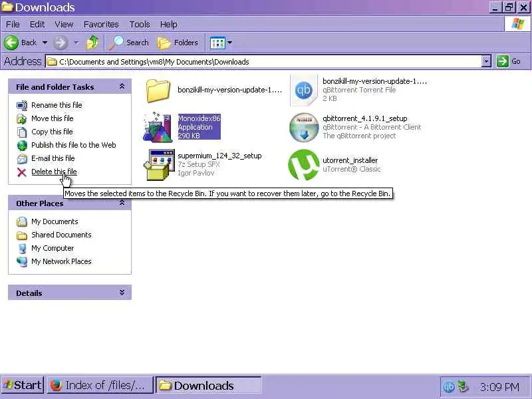Click the E-mail envelope icon
Screen dimensions: 532x399
(22, 158)
